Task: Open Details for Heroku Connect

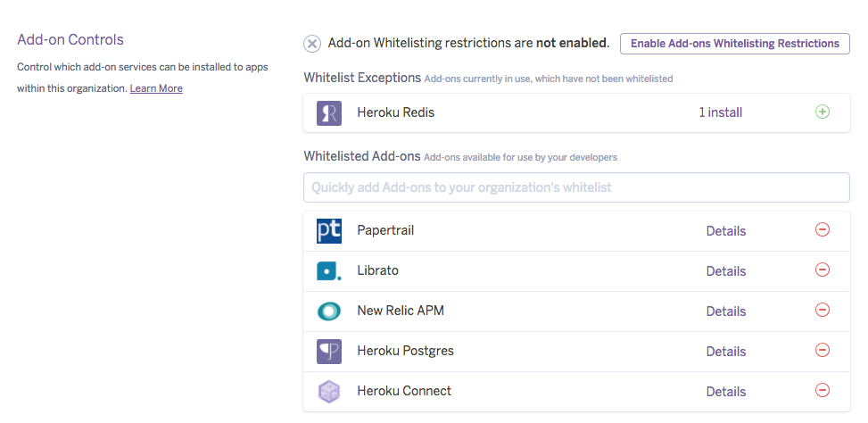Action: pos(726,392)
